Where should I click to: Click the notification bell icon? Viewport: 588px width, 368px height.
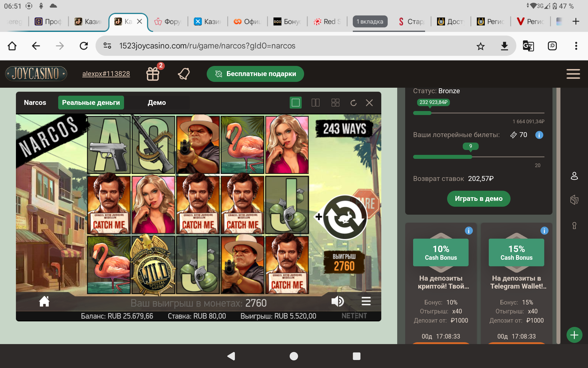(x=184, y=74)
